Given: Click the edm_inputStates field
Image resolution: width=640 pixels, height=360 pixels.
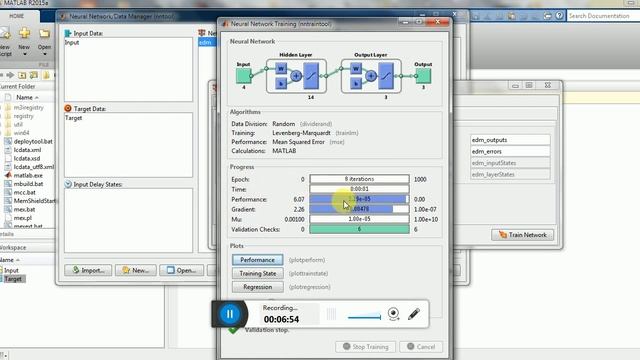Looking at the screenshot, I should point(510,163).
